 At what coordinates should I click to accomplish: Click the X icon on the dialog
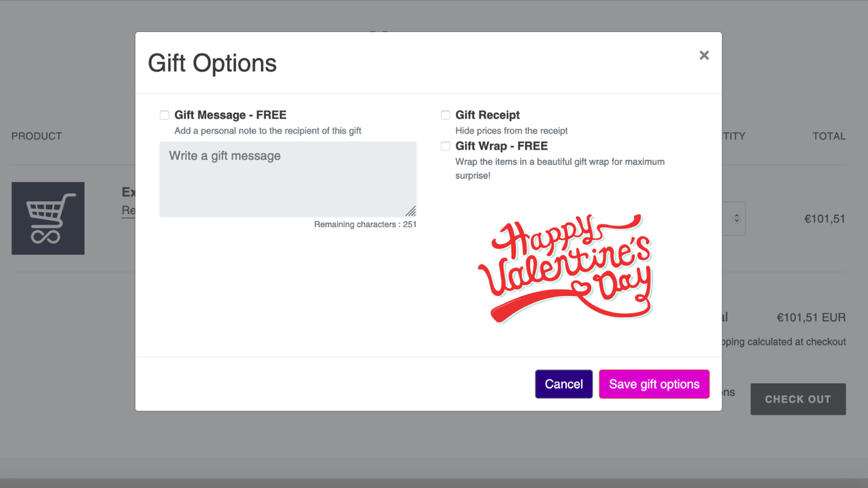click(704, 55)
